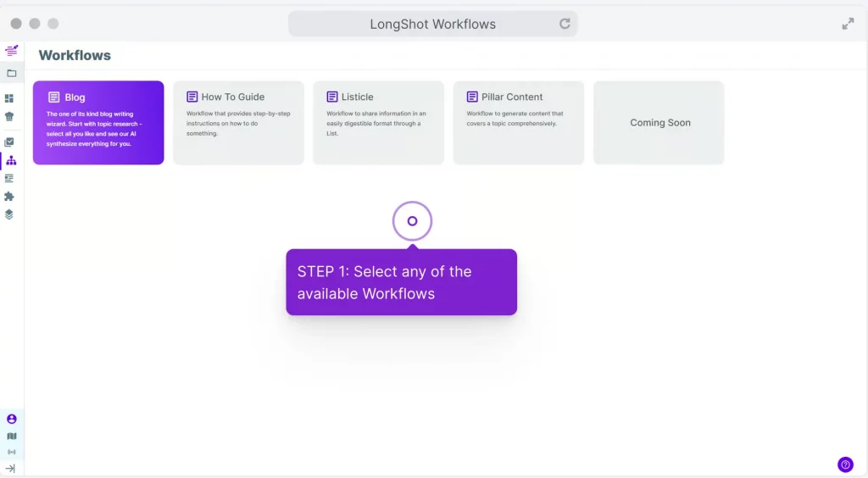
Task: Pick the Listicle workflow card
Action: [378, 123]
